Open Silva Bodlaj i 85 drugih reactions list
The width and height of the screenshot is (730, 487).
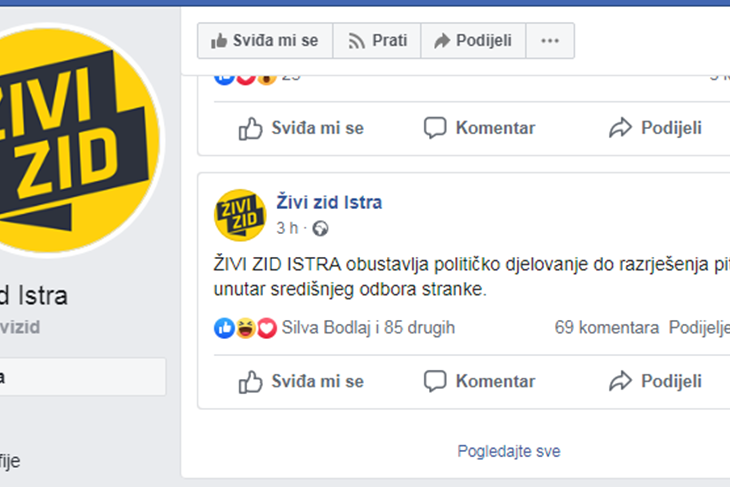click(368, 328)
